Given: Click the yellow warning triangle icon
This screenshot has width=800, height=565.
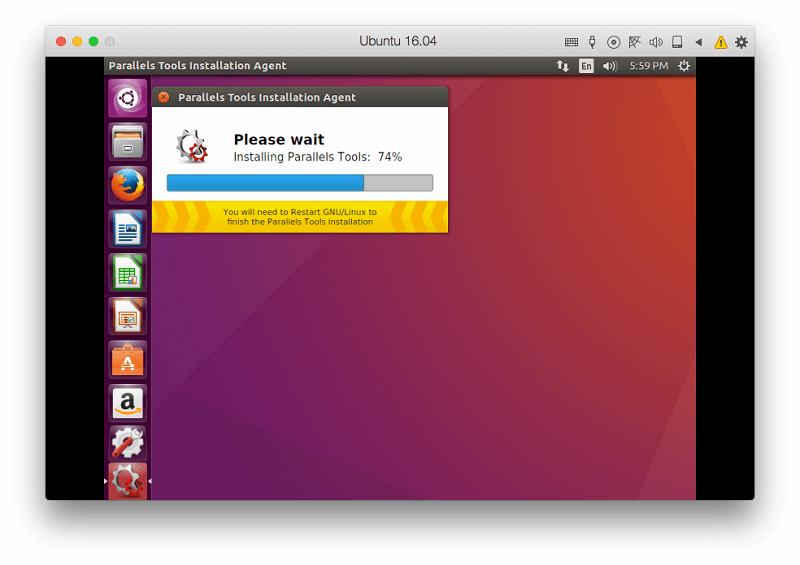Looking at the screenshot, I should coord(720,42).
